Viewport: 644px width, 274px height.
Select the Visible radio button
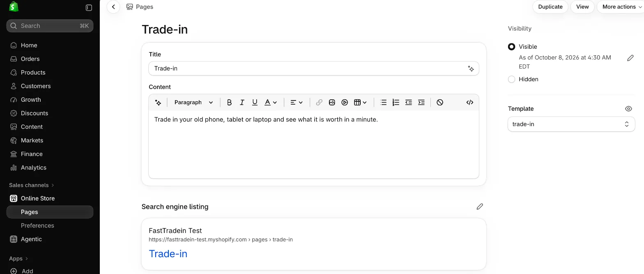point(511,47)
